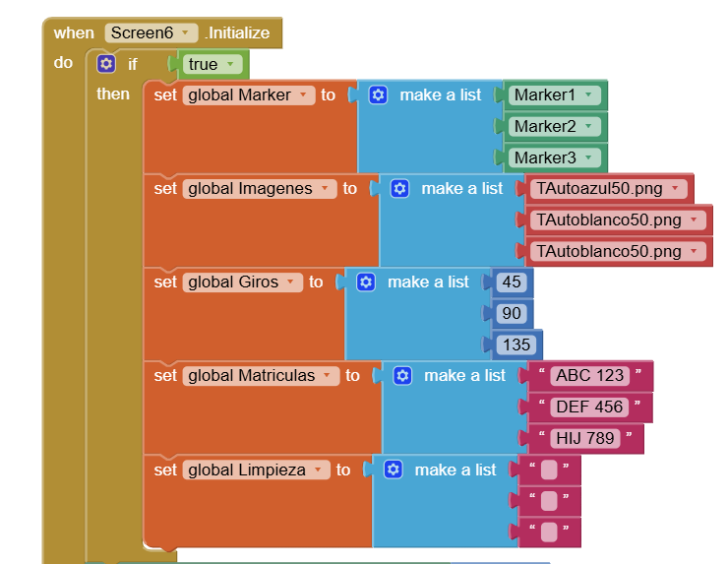This screenshot has height=564, width=728.
Task: Expand the global Limpieza variable dropdown
Action: [257, 470]
